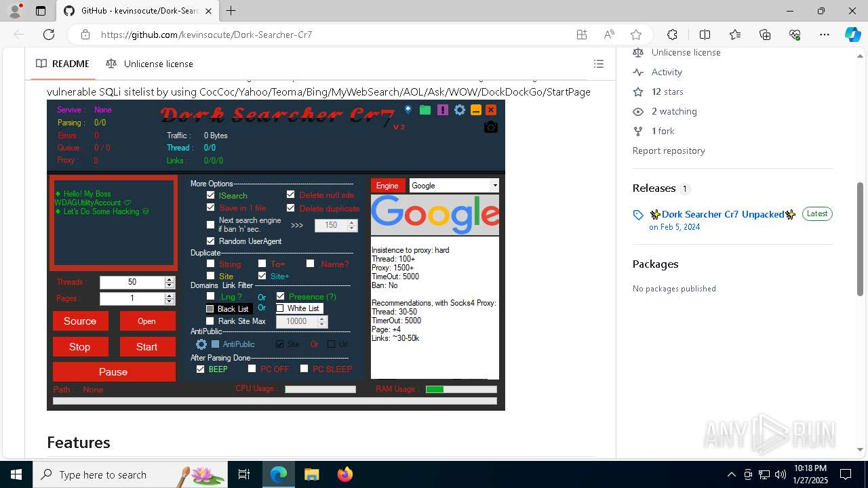Open Edge Collections icon

pos(765,35)
